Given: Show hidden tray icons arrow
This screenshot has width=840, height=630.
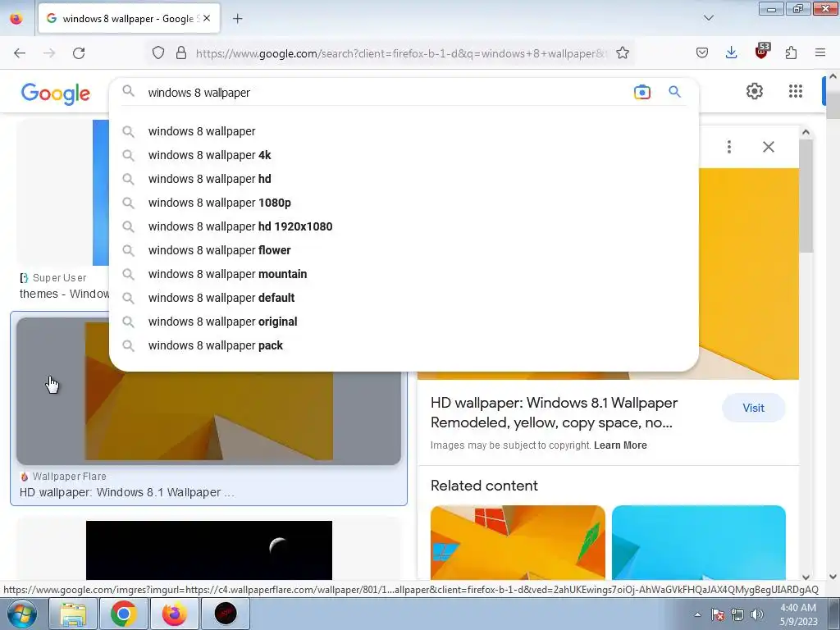Looking at the screenshot, I should pyautogui.click(x=697, y=614).
